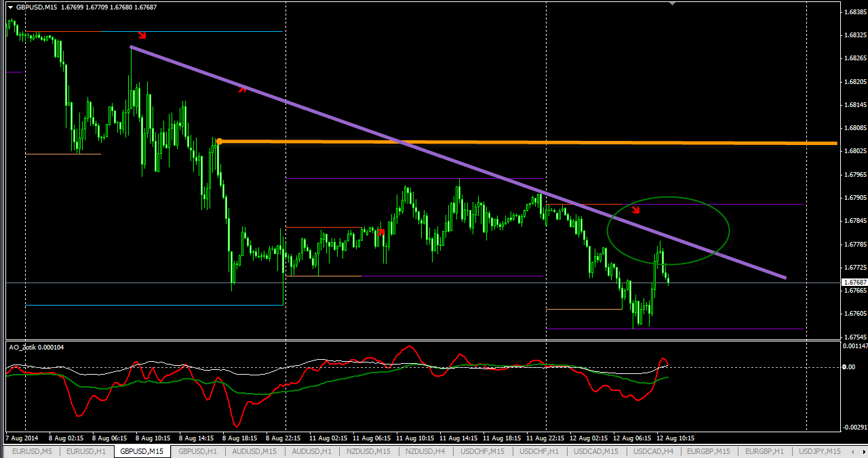
Task: Click the red arrow inside the green ellipse
Action: pos(635,209)
